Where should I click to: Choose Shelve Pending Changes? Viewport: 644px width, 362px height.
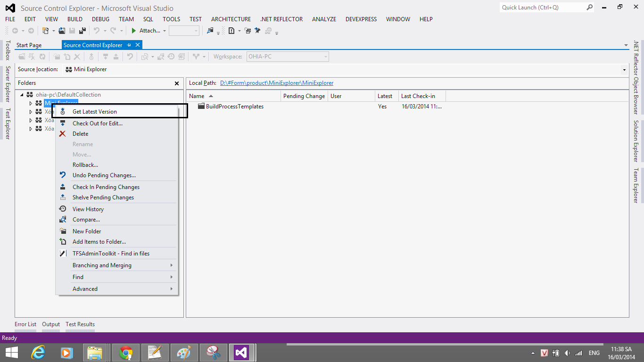(117, 197)
